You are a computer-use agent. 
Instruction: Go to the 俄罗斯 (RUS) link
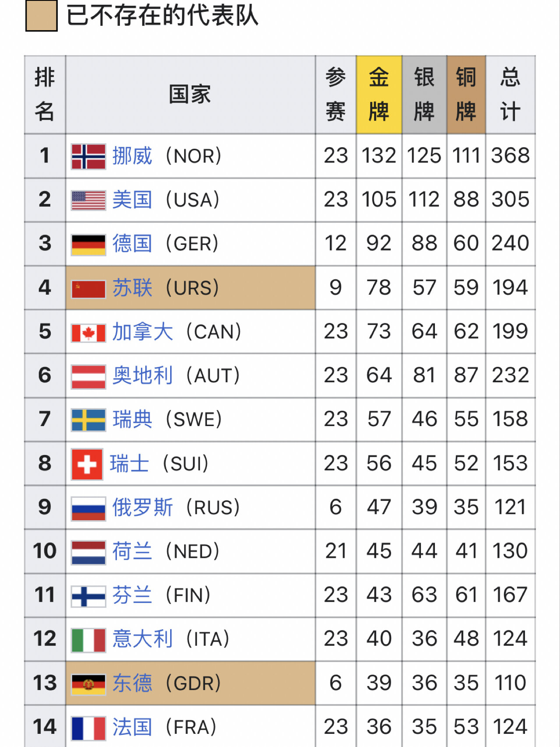point(143,508)
